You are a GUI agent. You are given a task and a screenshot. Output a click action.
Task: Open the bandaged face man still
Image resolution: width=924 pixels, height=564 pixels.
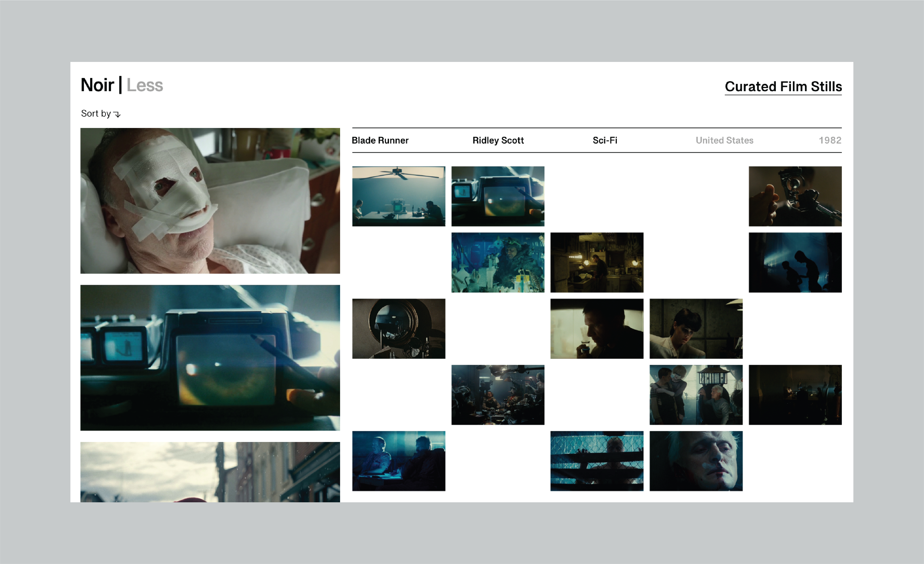click(210, 201)
